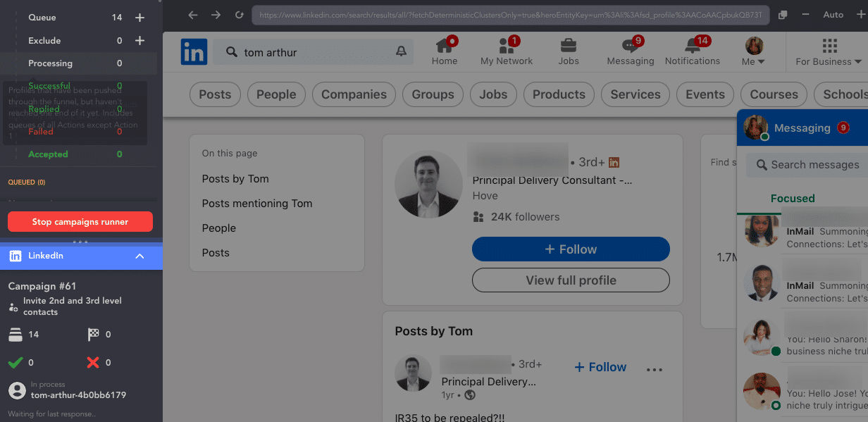This screenshot has width=868, height=422.
Task: Click the plus icon next to Exclude
Action: point(139,40)
